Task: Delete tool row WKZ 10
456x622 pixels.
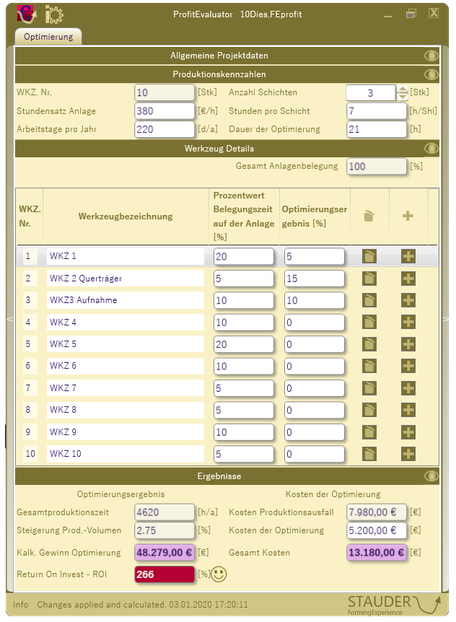Action: tap(369, 454)
